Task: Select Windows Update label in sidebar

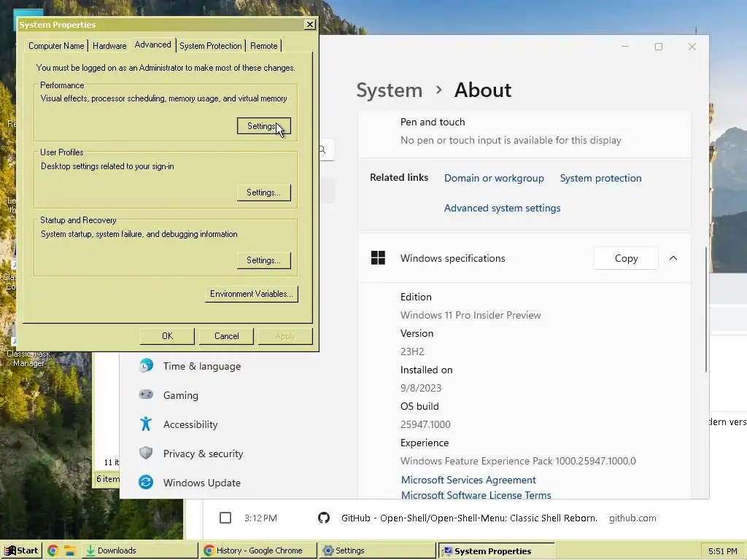Action: click(x=201, y=483)
